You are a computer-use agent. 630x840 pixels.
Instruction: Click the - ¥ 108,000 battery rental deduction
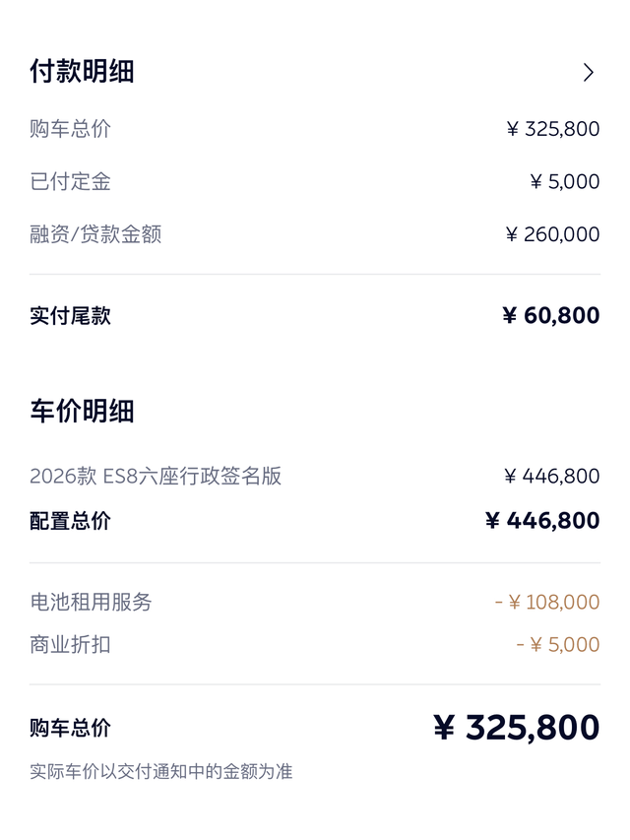click(x=546, y=602)
